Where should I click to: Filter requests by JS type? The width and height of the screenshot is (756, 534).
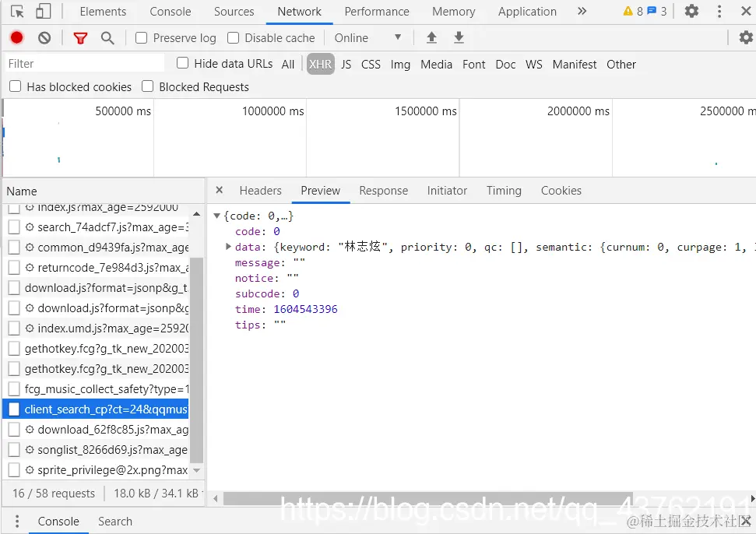coord(346,64)
